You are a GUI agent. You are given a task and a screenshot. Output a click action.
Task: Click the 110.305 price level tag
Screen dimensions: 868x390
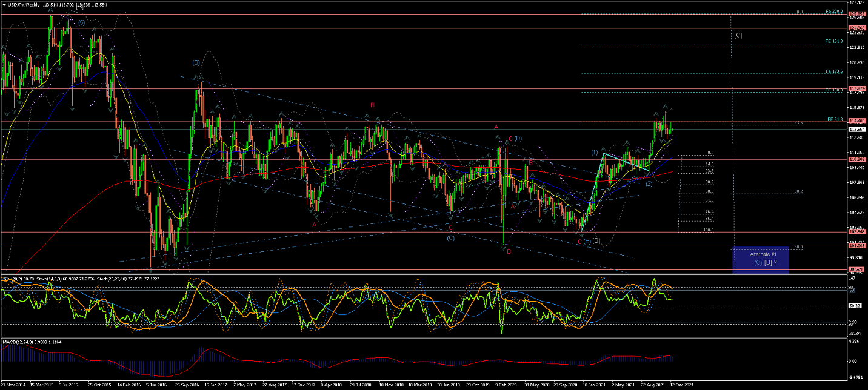[858, 159]
